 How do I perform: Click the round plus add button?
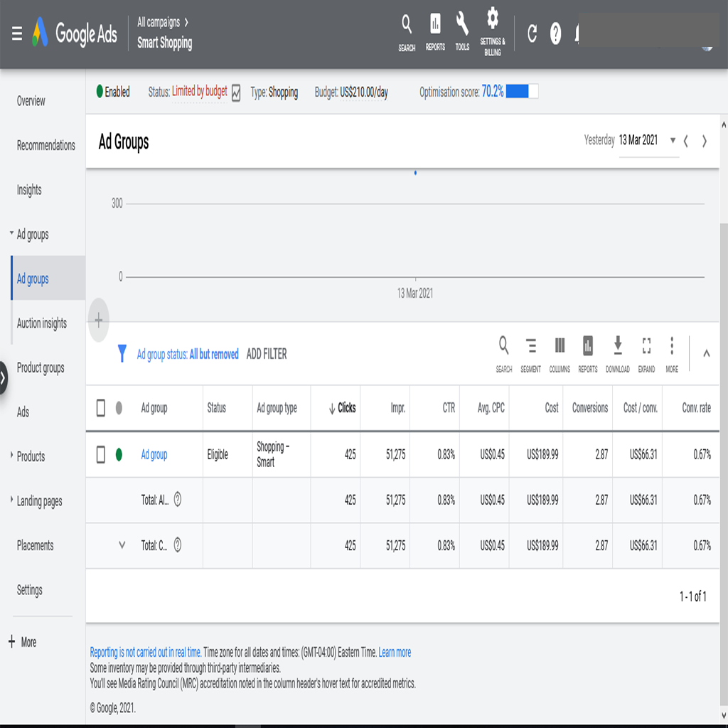tap(98, 320)
